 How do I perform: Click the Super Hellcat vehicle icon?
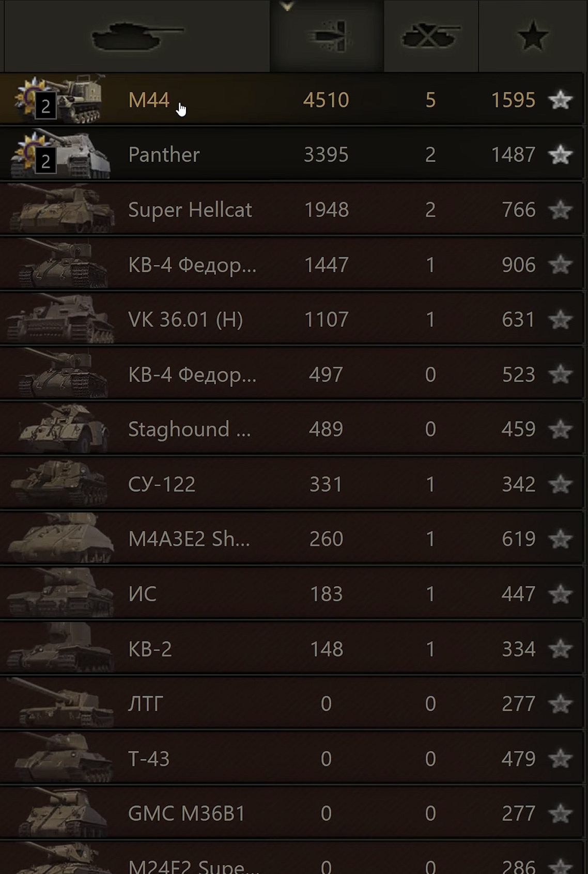[x=62, y=210]
